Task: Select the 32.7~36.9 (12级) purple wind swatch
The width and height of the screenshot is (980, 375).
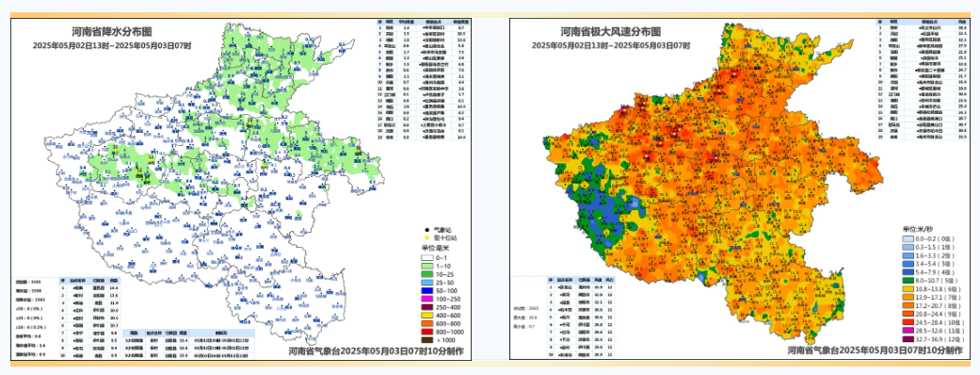Action: tap(908, 339)
